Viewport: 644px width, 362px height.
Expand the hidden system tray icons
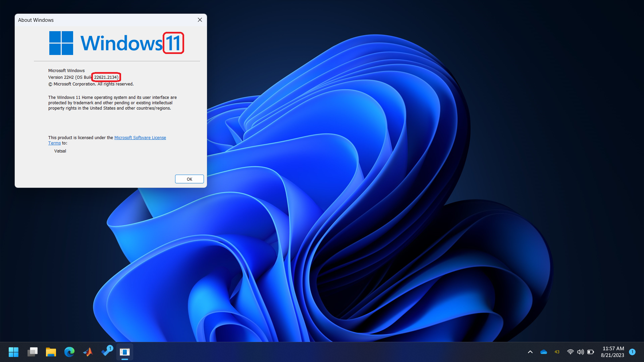coord(530,352)
